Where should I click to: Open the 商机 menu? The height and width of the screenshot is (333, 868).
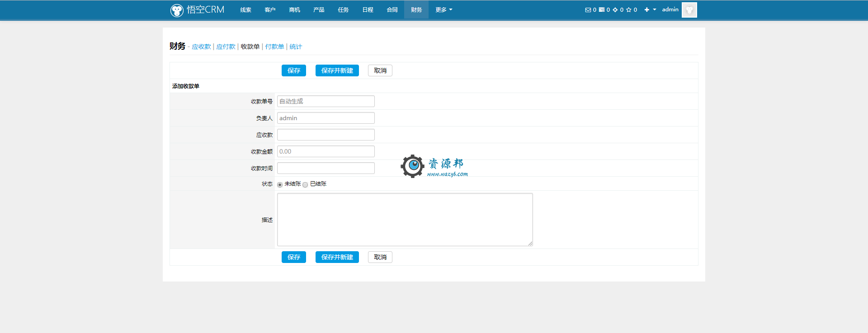(x=294, y=9)
